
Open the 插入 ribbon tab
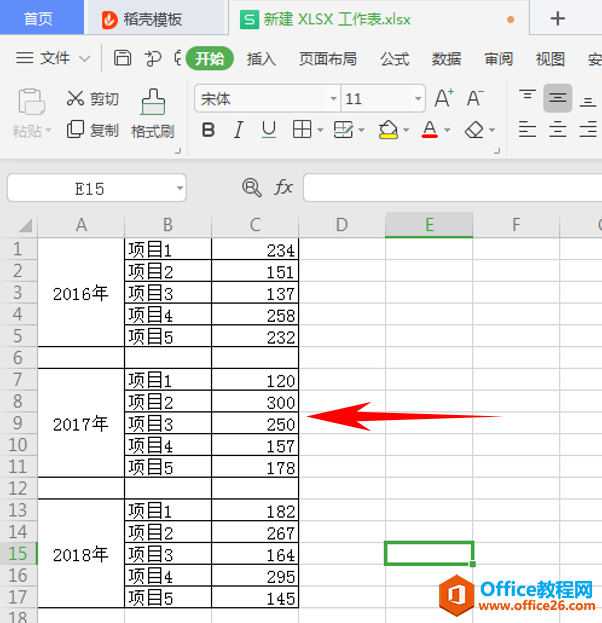pos(261,59)
